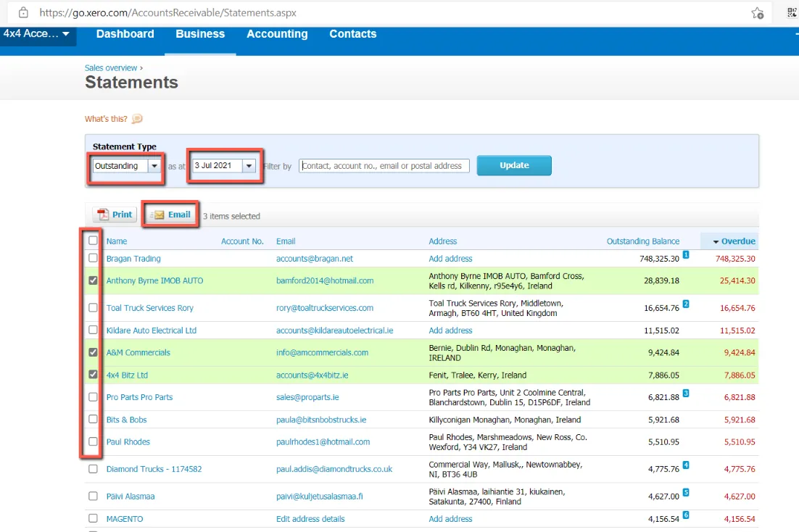The image size is (799, 532).
Task: Click Add address for Bragan Trading
Action: point(450,258)
